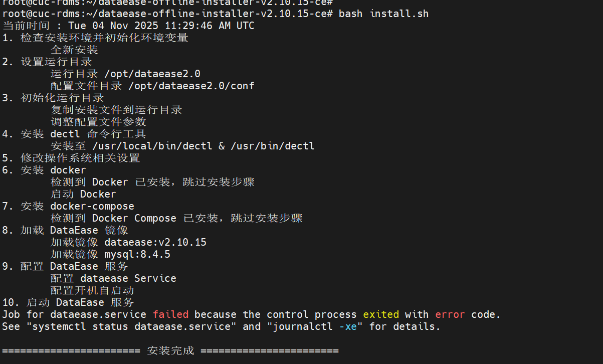The height and width of the screenshot is (364, 603).
Task: Click the "配置开机自启动" line
Action: (x=92, y=290)
